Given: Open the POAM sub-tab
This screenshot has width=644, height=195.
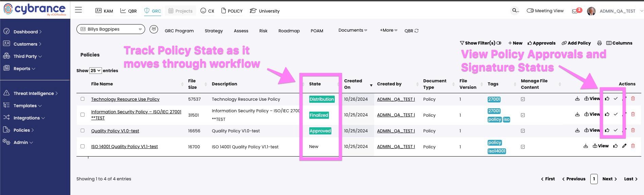Looking at the screenshot, I should tap(317, 31).
